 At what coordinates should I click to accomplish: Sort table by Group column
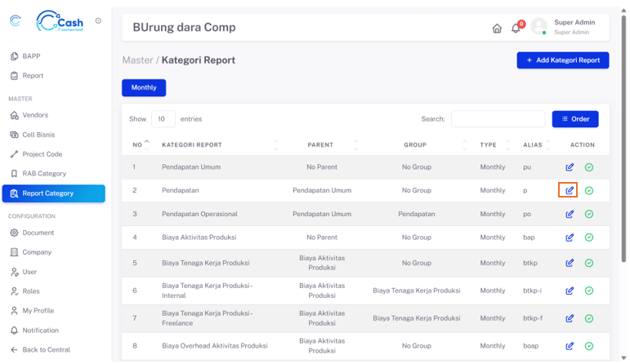point(416,144)
